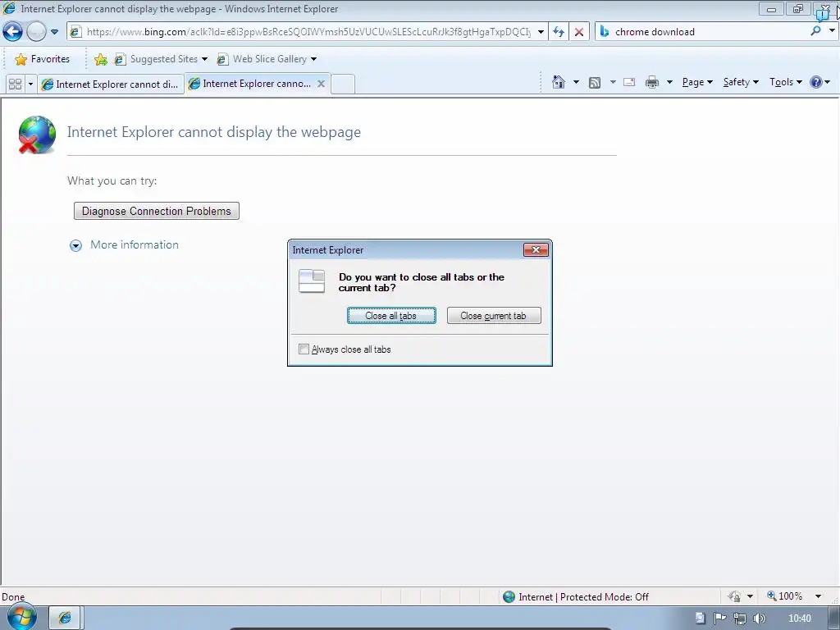Open the tab list dropdown arrow
This screenshot has height=630, width=840.
coord(30,84)
